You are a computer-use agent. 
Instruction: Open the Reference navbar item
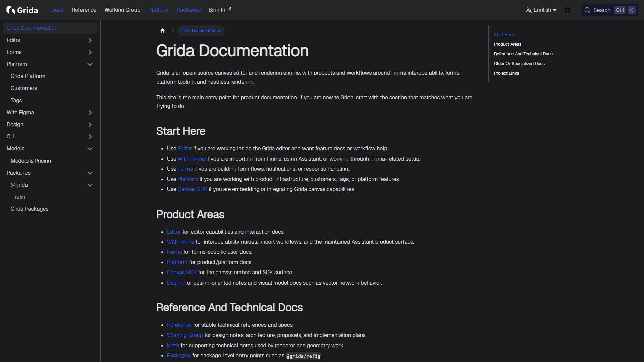coord(84,10)
